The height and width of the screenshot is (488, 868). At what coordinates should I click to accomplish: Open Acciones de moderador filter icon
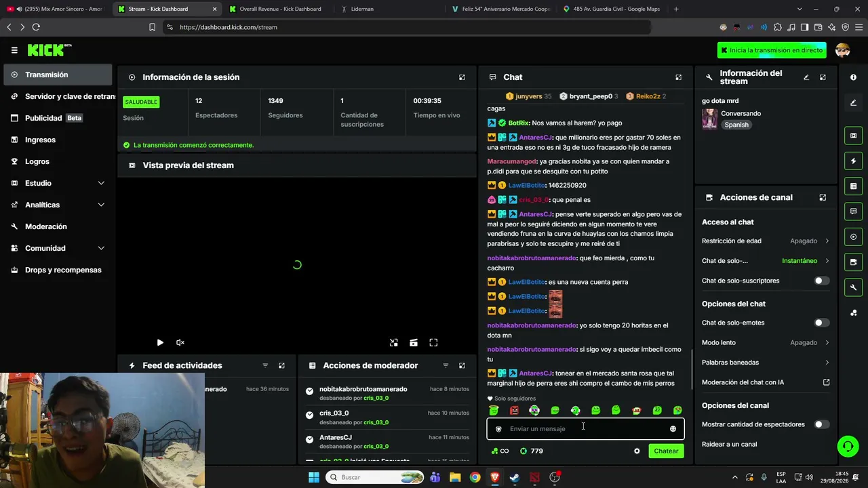pyautogui.click(x=446, y=365)
